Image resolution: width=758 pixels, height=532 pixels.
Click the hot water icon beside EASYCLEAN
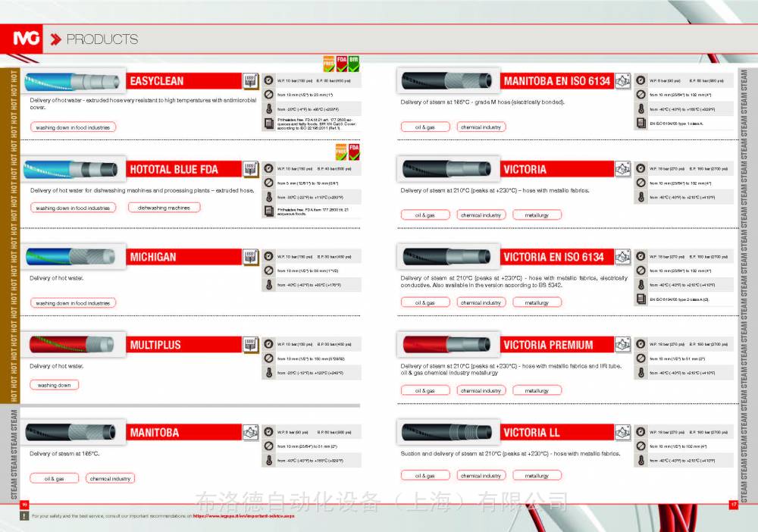tap(251, 81)
